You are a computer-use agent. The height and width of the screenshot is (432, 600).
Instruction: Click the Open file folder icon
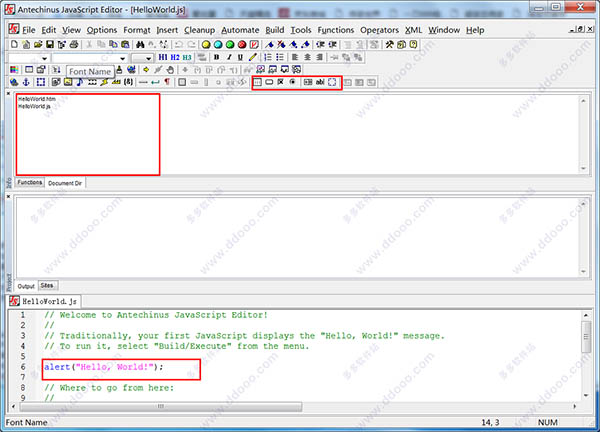pos(38,44)
